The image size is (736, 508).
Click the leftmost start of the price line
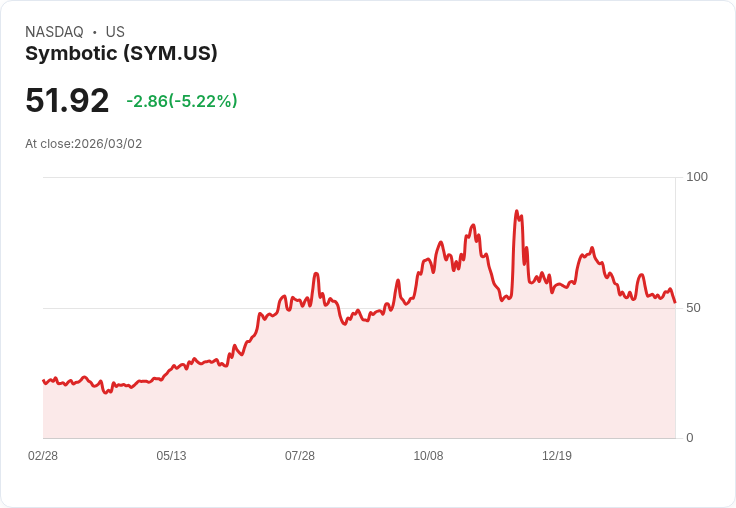coord(43,381)
